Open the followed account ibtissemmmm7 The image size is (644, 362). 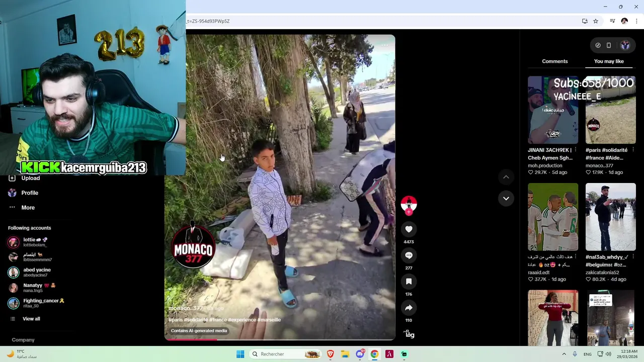(x=30, y=257)
